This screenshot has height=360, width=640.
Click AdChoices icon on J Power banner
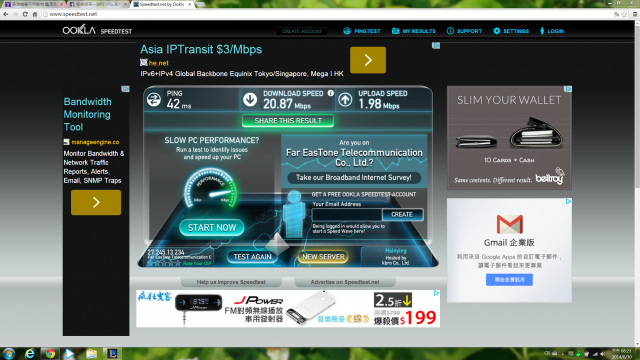pyautogui.click(x=436, y=293)
